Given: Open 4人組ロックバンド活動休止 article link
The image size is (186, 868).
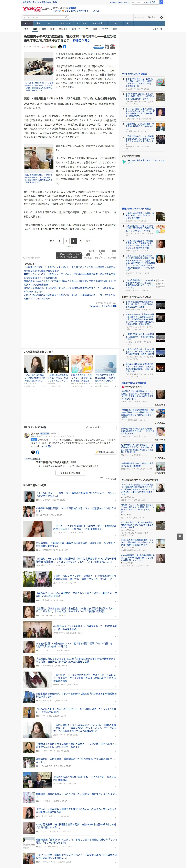Looking at the screenshot, I should (x=85, y=628).
